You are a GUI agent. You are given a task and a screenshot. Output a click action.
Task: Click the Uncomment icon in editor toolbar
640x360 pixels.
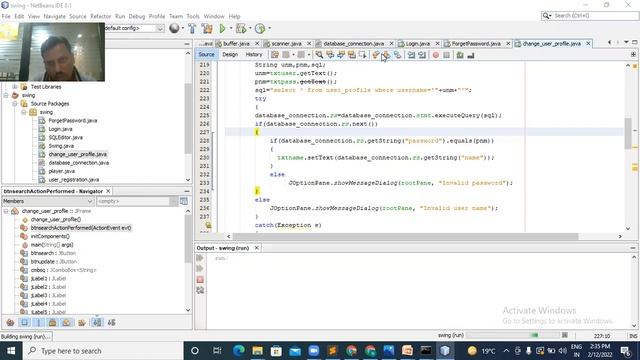(x=471, y=55)
